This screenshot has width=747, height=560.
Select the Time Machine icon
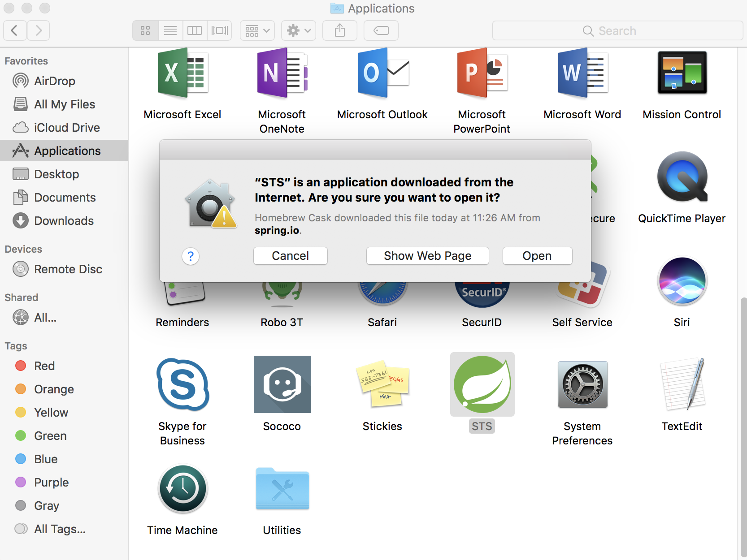pos(182,489)
